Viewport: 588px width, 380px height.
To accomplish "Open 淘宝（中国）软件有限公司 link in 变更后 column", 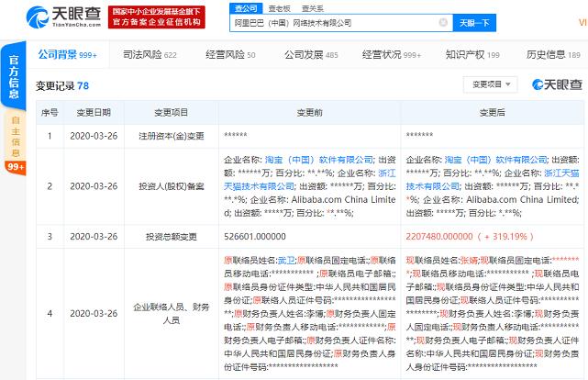I will click(496, 160).
